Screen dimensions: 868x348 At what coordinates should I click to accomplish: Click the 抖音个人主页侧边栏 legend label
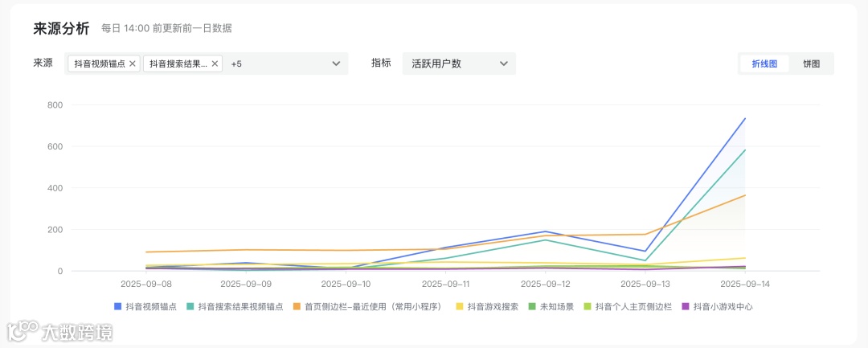click(633, 306)
